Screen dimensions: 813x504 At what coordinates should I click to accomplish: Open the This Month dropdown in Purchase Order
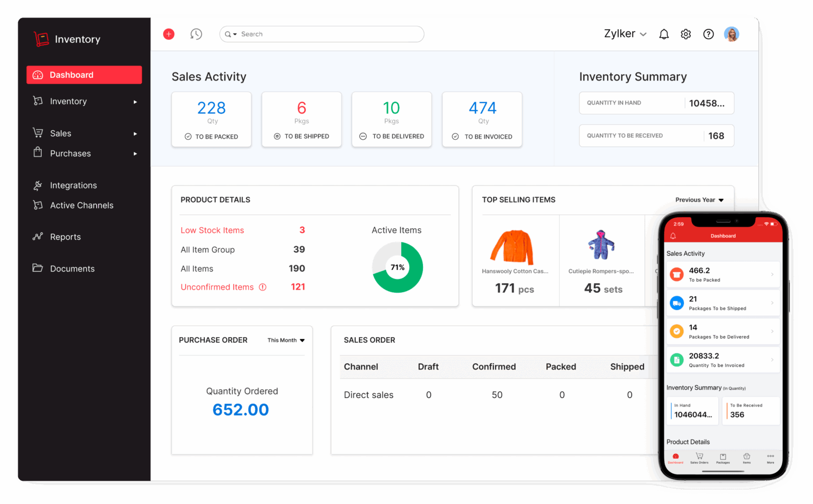pos(286,340)
